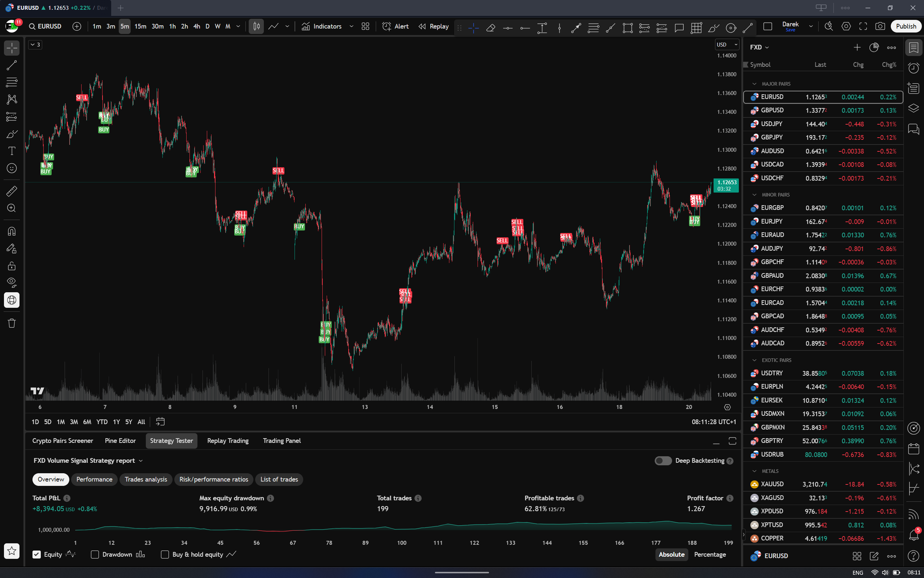Take a chart snapshot with camera icon
The width and height of the screenshot is (924, 578).
[x=880, y=26]
